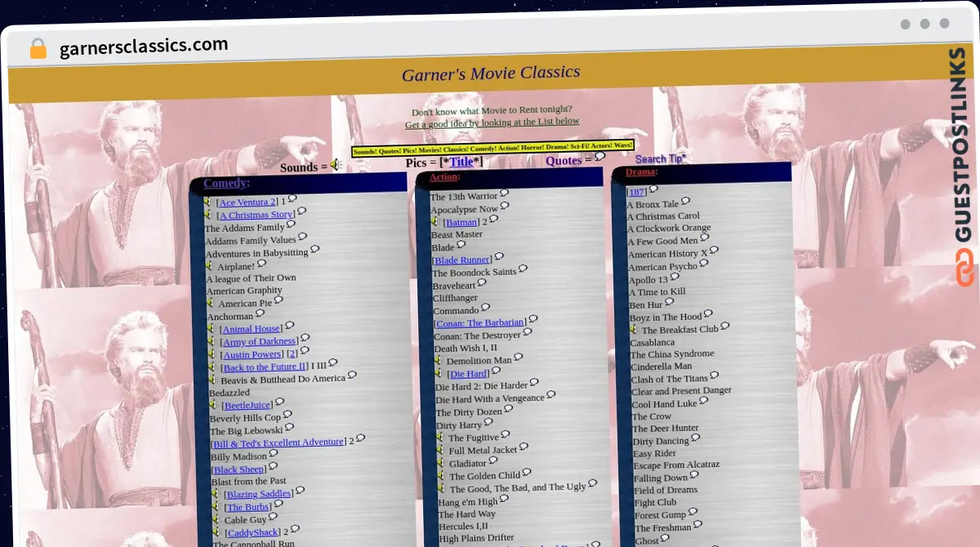Open the Action section heading link
Screen dimensions: 980x547
coord(443,176)
